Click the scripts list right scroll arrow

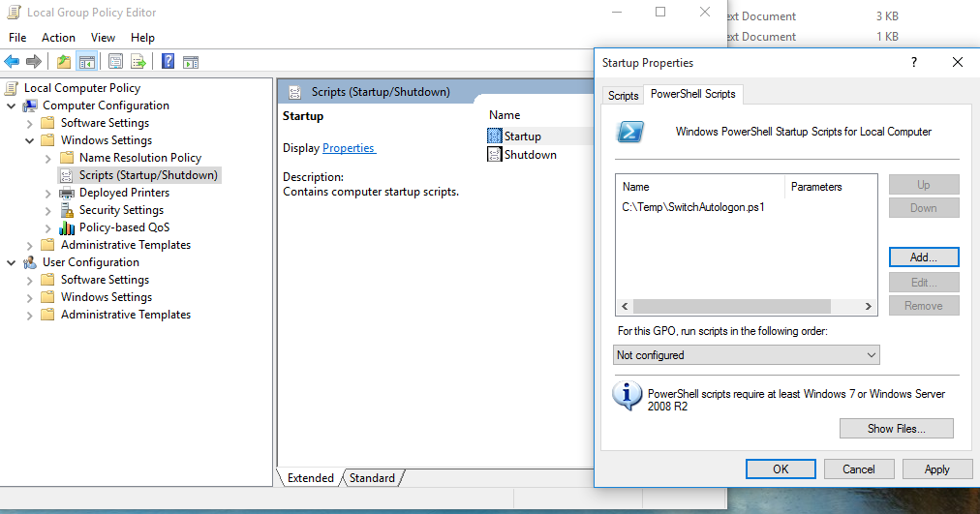868,306
